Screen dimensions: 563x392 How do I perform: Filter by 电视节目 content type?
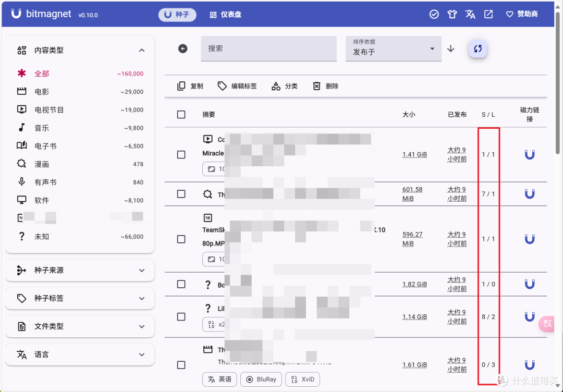pyautogui.click(x=80, y=109)
